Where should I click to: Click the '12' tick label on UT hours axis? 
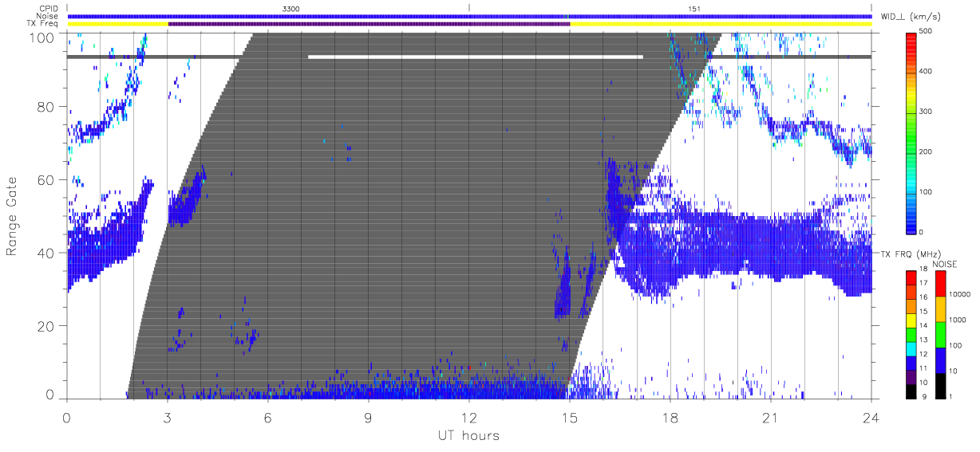[469, 417]
